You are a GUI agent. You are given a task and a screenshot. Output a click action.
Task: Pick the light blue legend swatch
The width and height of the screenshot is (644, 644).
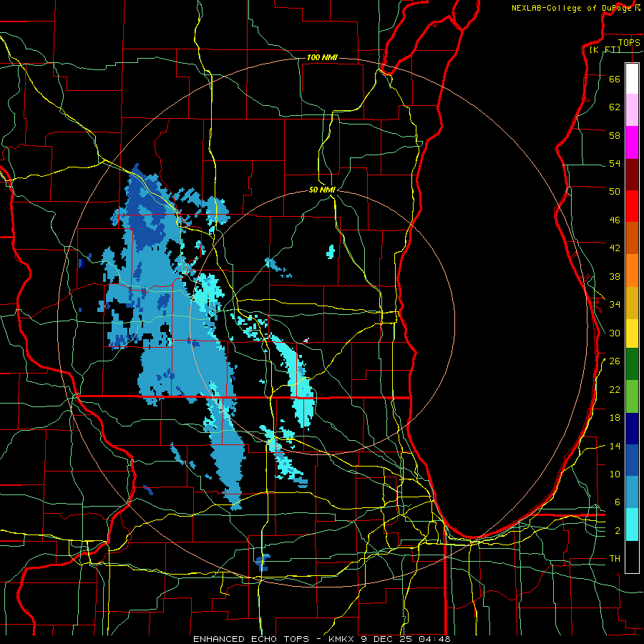[632, 492]
